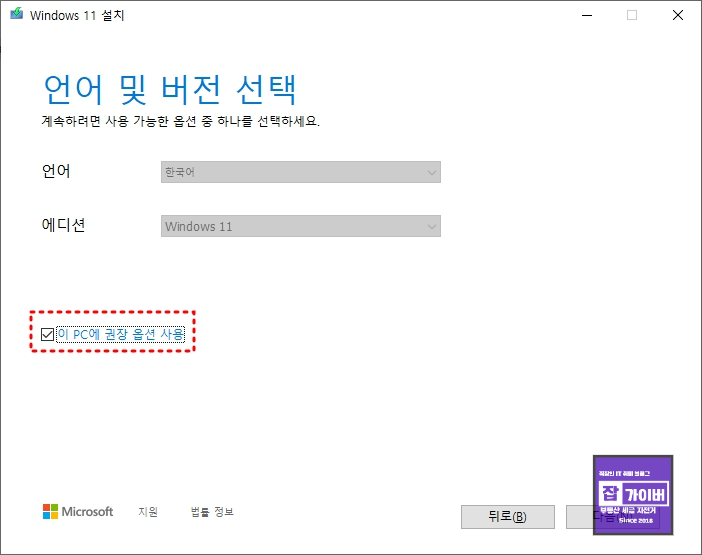Click the '계속하려면 사용 가능한 옵션' instruction text
Screen dimensions: 702x555
[180, 121]
